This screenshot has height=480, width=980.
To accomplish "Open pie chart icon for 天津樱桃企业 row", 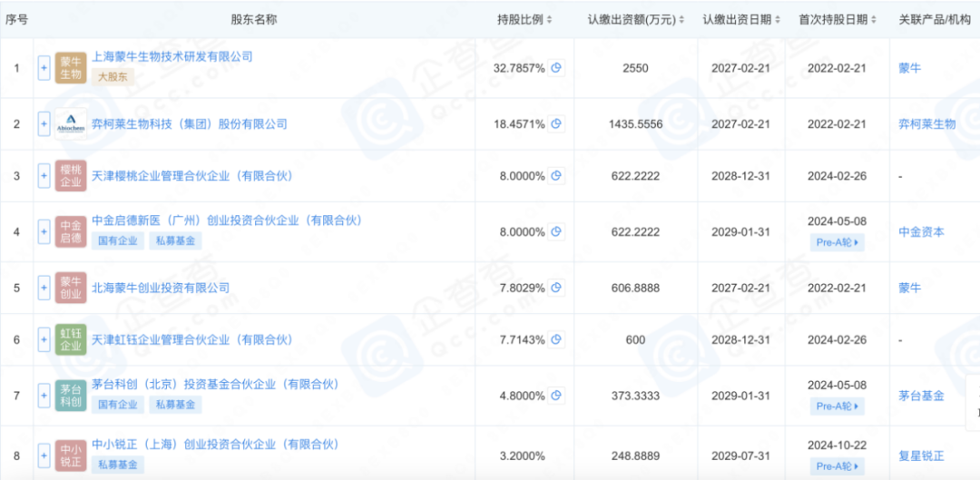I will 556,176.
